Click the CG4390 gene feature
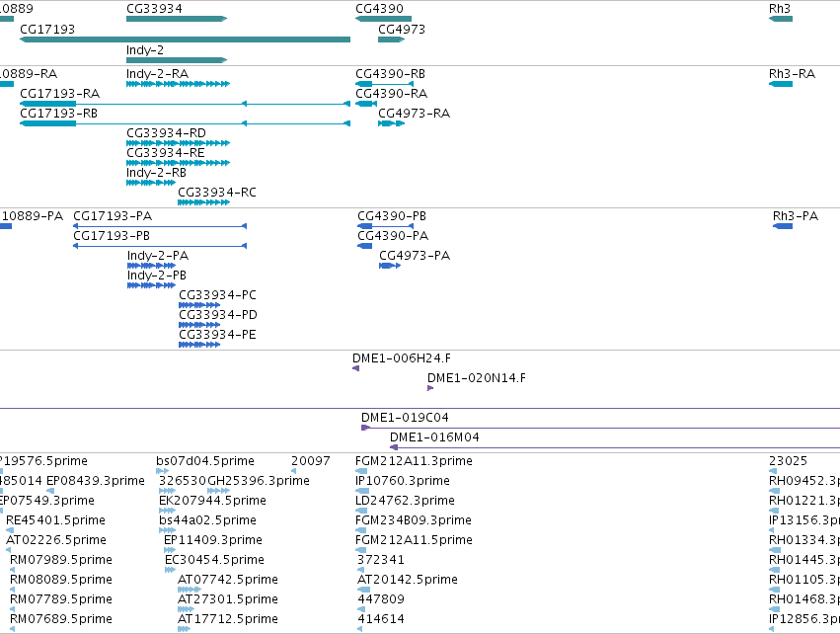840x634 pixels. pos(383,19)
